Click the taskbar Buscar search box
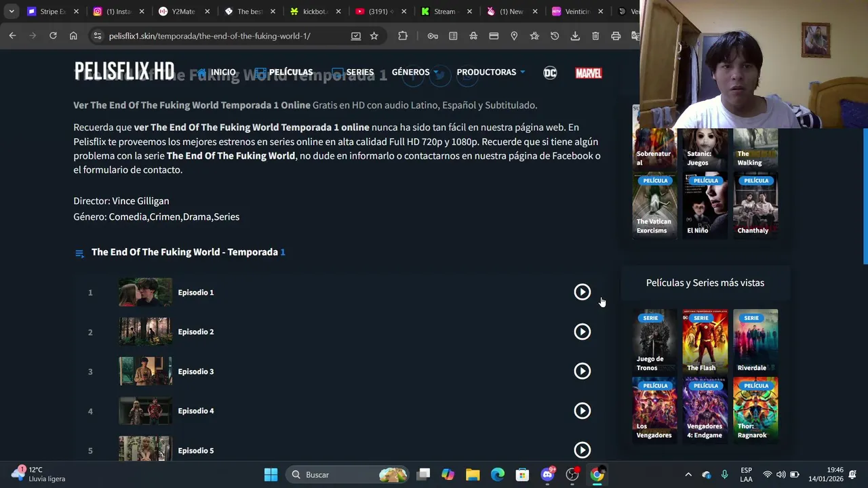This screenshot has height=488, width=868. point(348,474)
